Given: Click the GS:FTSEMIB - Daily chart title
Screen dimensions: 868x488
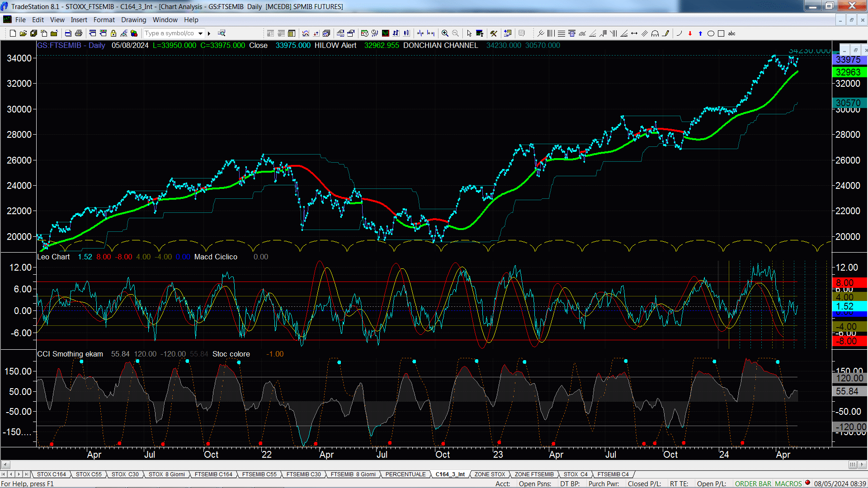Looking at the screenshot, I should coord(71,45).
